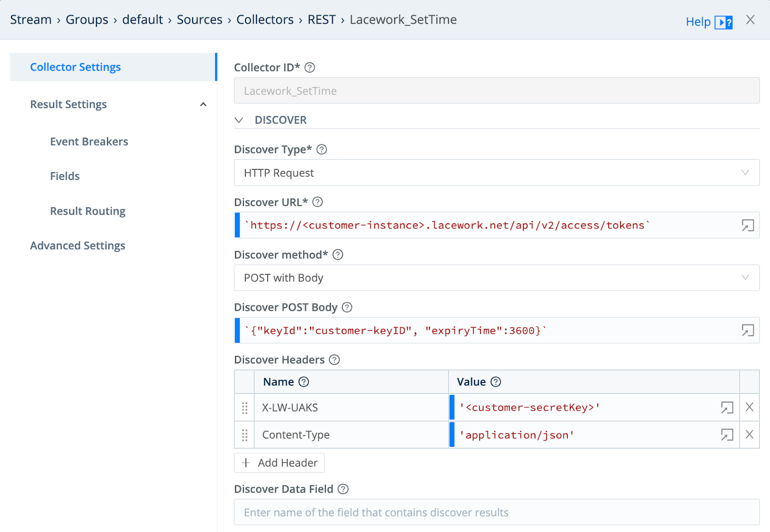The width and height of the screenshot is (770, 532).
Task: Click the Add Header button
Action: tap(280, 463)
